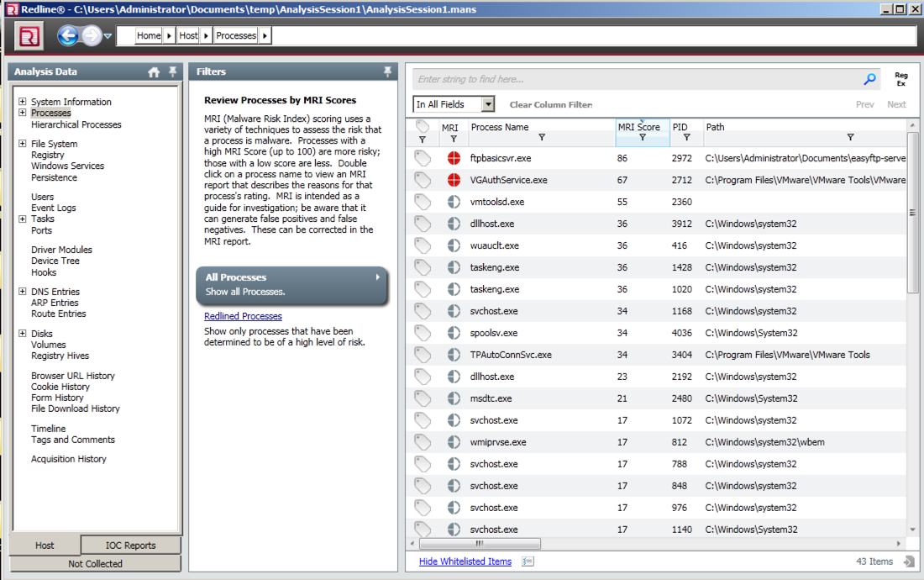Image resolution: width=924 pixels, height=580 pixels.
Task: Open filter on MRI Score column
Action: click(643, 137)
